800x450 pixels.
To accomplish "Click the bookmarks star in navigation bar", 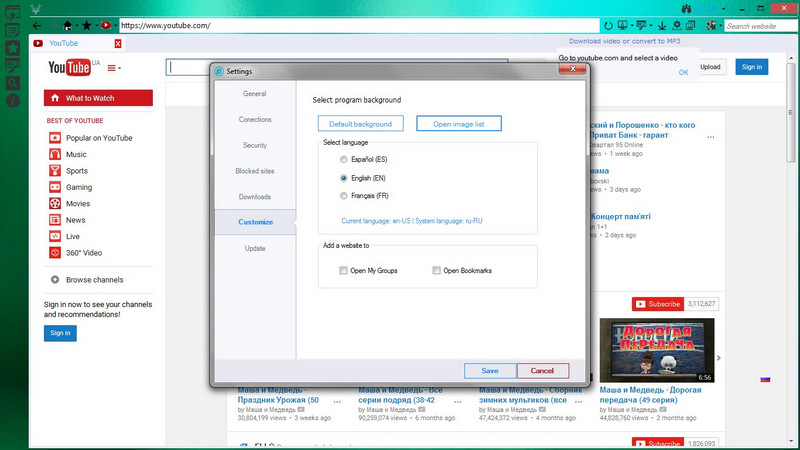I will point(86,26).
